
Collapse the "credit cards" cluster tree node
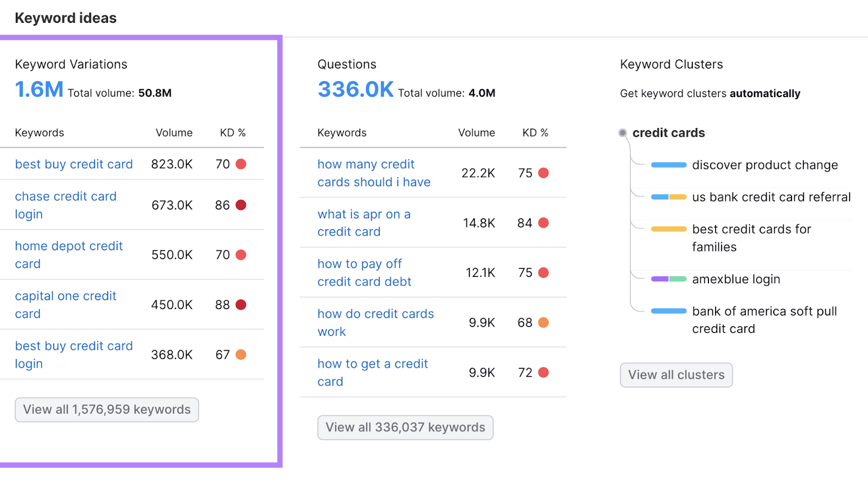tap(622, 132)
